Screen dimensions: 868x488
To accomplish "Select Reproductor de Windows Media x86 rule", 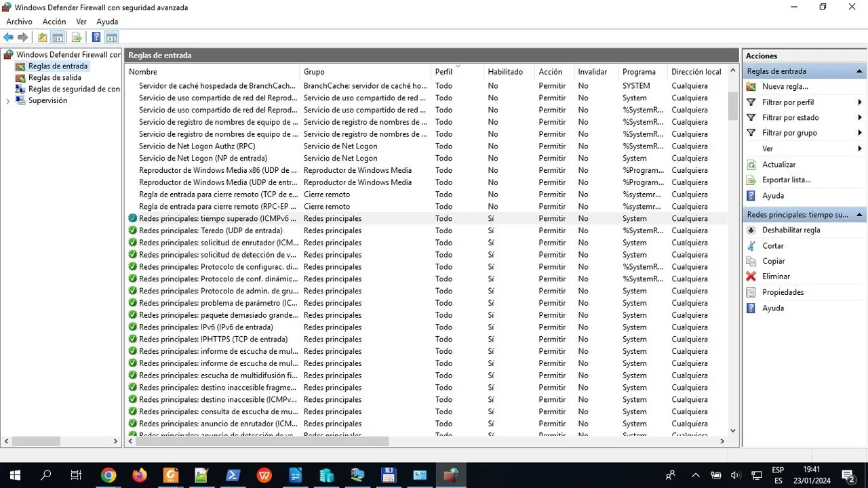I will click(x=427, y=170).
